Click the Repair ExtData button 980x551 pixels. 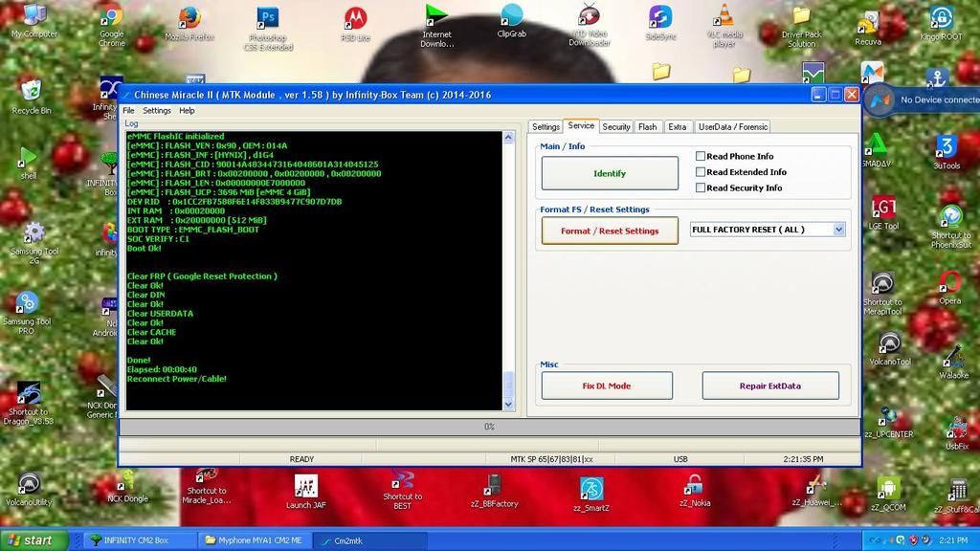pyautogui.click(x=770, y=386)
